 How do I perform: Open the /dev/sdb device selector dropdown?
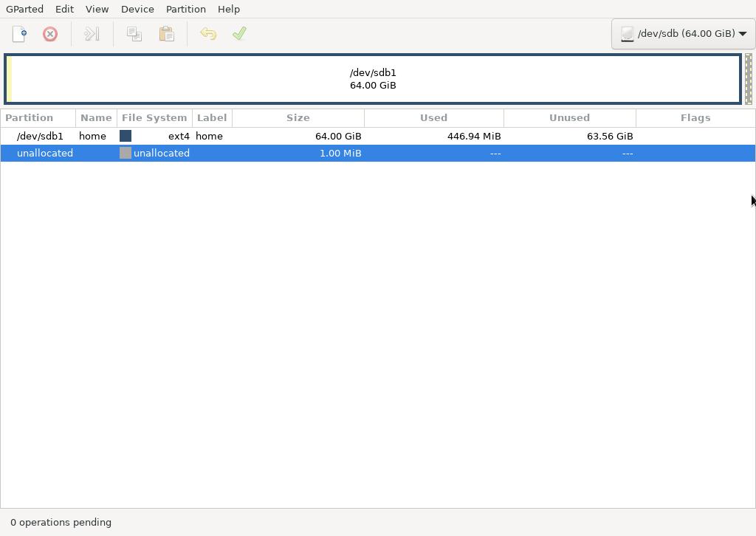click(683, 34)
